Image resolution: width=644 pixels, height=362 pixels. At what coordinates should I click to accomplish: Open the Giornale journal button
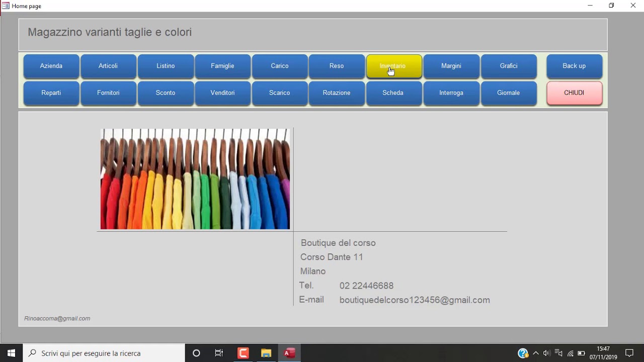509,93
